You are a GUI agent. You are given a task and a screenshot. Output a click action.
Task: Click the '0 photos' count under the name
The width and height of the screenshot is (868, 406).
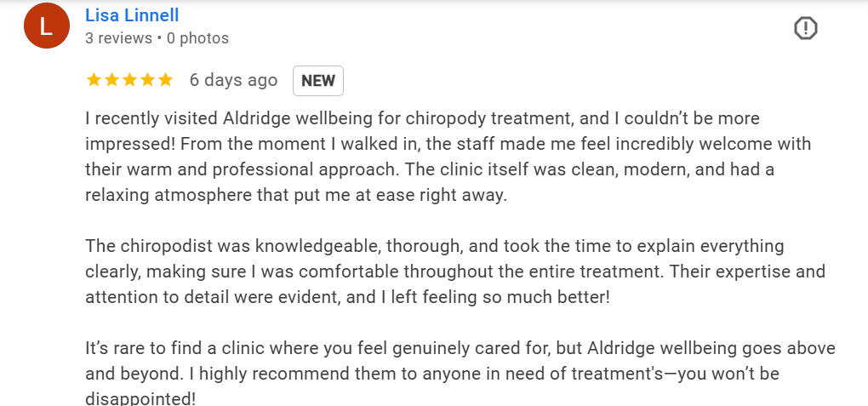tap(197, 38)
